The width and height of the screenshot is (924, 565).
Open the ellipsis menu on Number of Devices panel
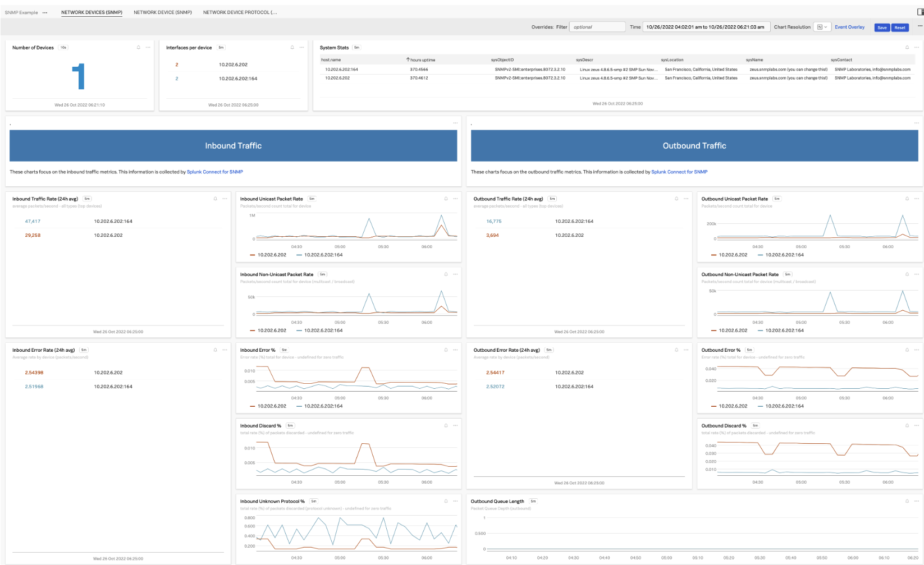147,48
